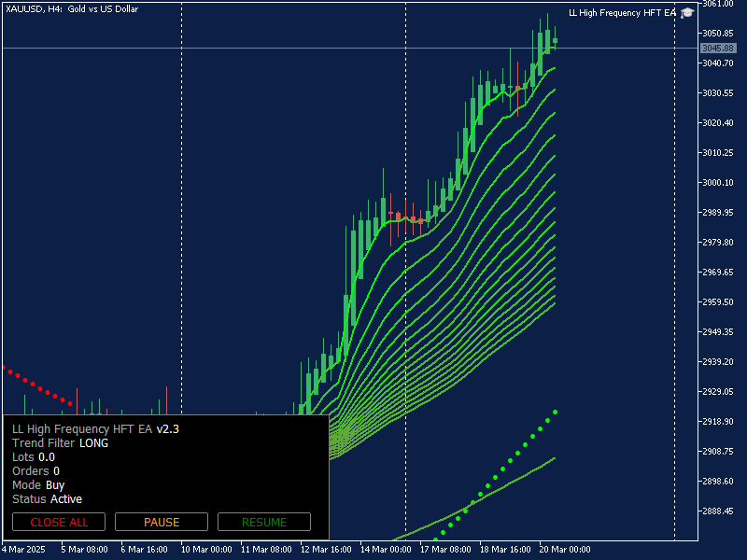
Task: Click the Lots 0.0 value line
Action: pos(34,457)
